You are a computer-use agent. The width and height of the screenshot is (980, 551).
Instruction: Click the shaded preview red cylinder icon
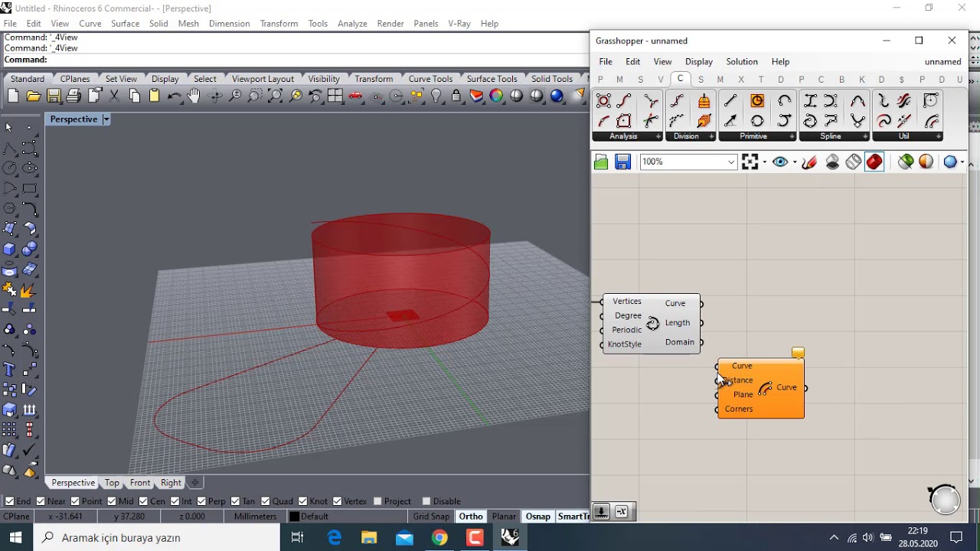[x=874, y=161]
